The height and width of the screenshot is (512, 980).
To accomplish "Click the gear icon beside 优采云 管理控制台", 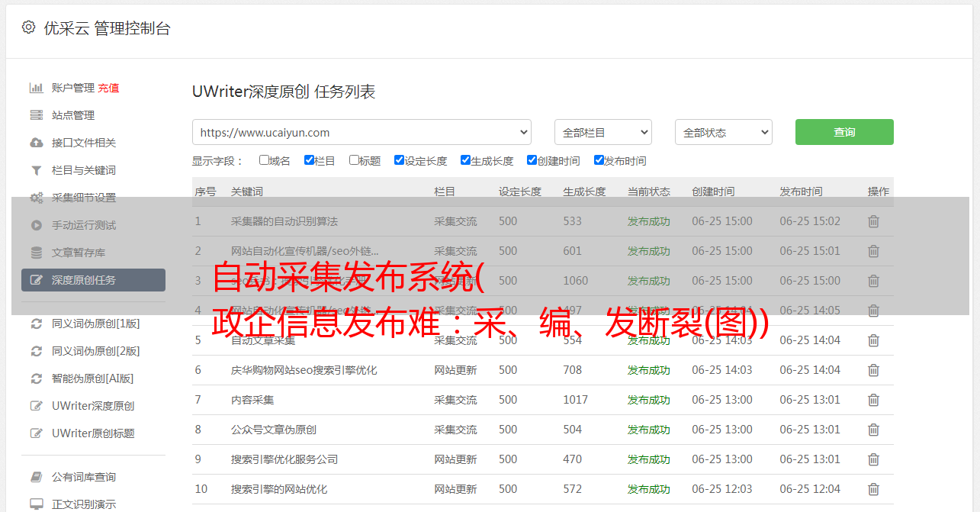I will [28, 27].
